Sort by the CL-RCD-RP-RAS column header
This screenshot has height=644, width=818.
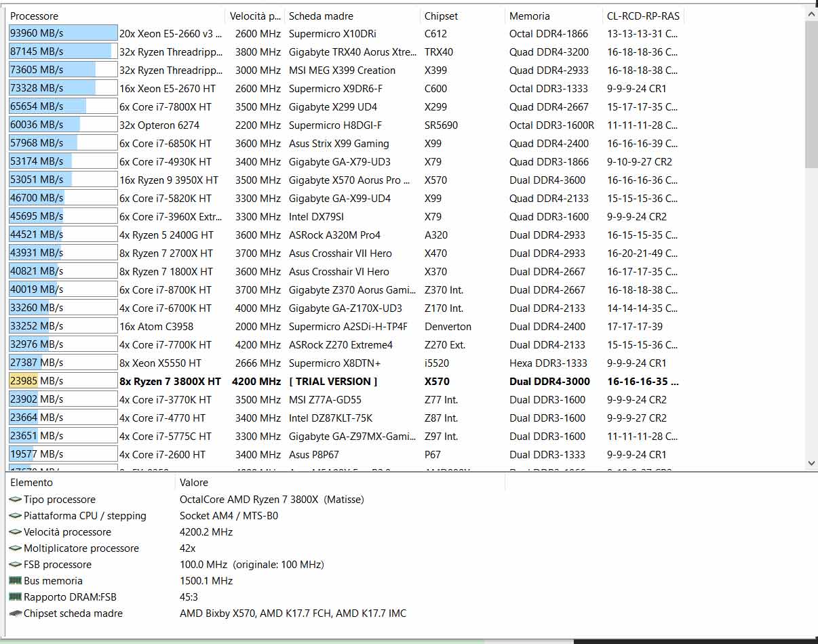click(x=643, y=16)
